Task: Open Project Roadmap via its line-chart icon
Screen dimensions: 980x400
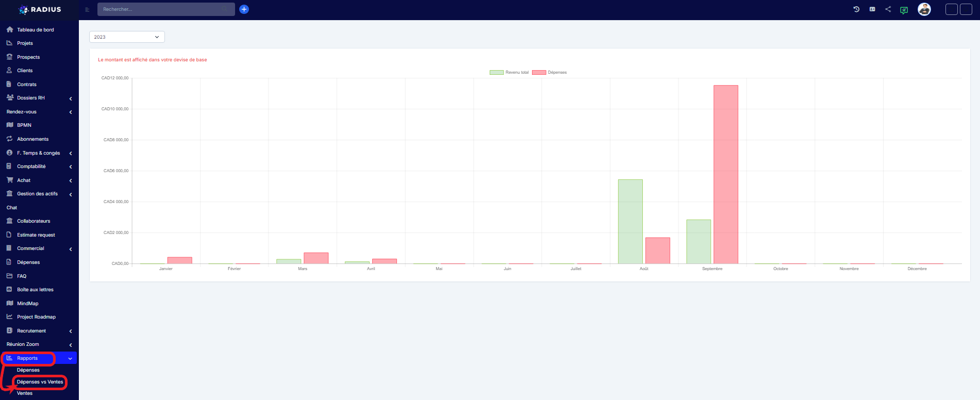Action: point(9,316)
